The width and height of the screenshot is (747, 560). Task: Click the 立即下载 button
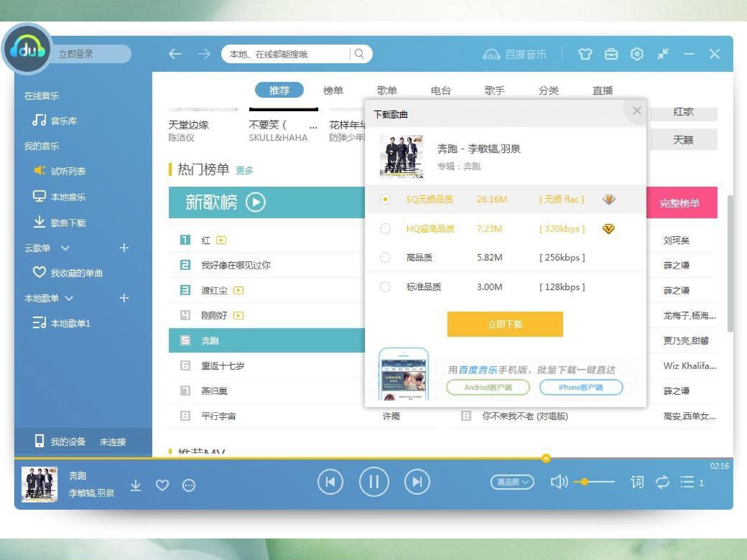(505, 324)
